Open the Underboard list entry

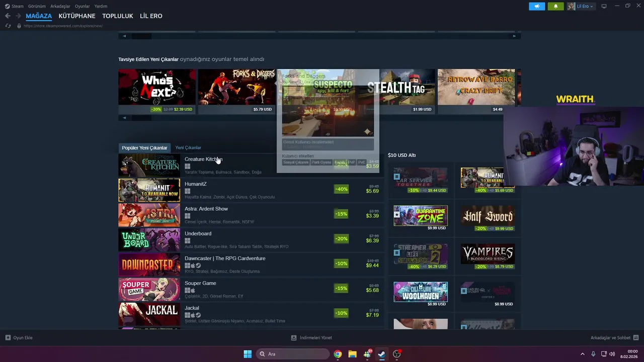tap(251, 240)
